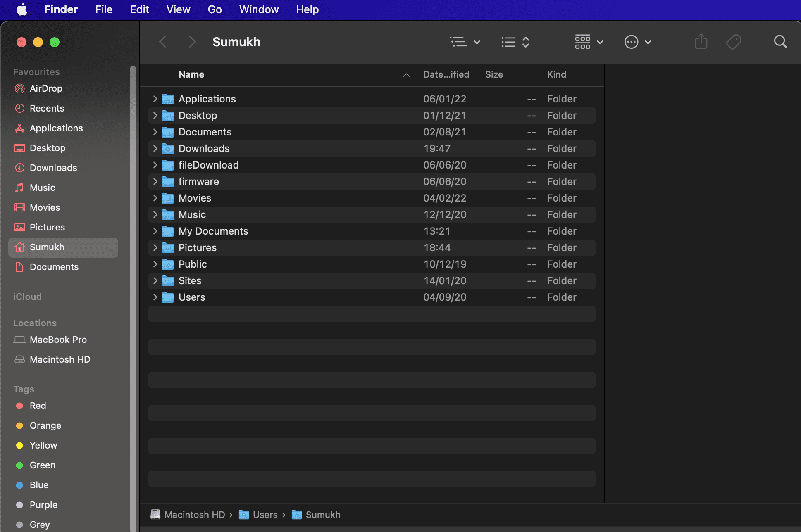Viewport: 801px width, 532px height.
Task: Click the Action menu icon
Action: pyautogui.click(x=632, y=42)
